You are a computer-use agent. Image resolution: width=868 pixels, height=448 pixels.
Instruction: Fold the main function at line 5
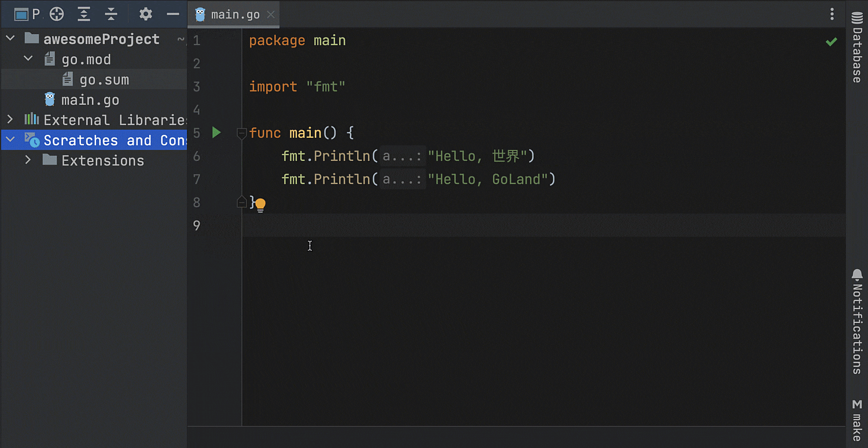tap(242, 133)
